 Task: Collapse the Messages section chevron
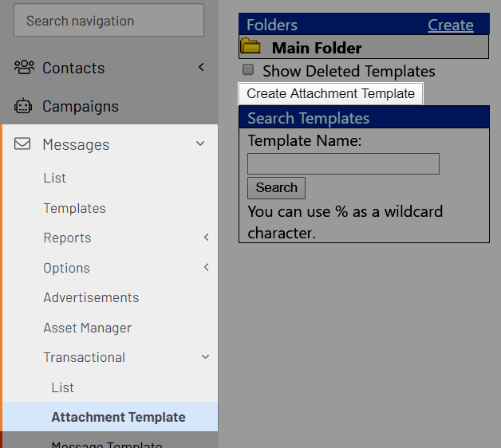(x=200, y=143)
